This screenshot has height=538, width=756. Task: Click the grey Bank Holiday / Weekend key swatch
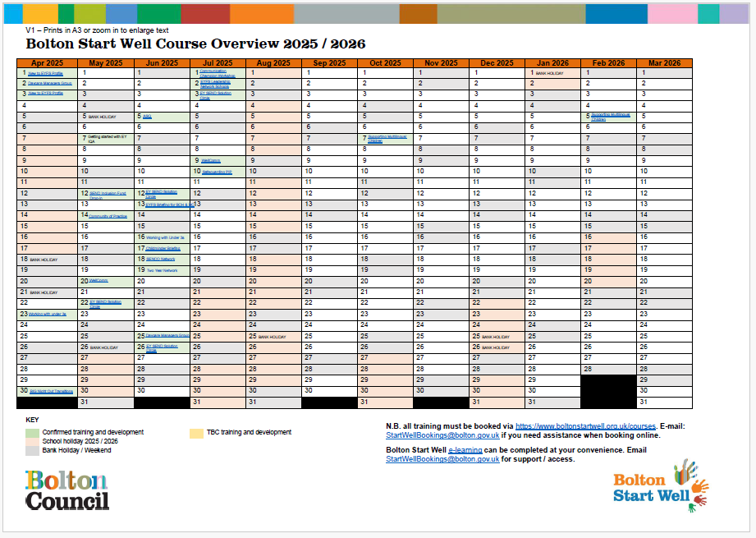pos(32,451)
